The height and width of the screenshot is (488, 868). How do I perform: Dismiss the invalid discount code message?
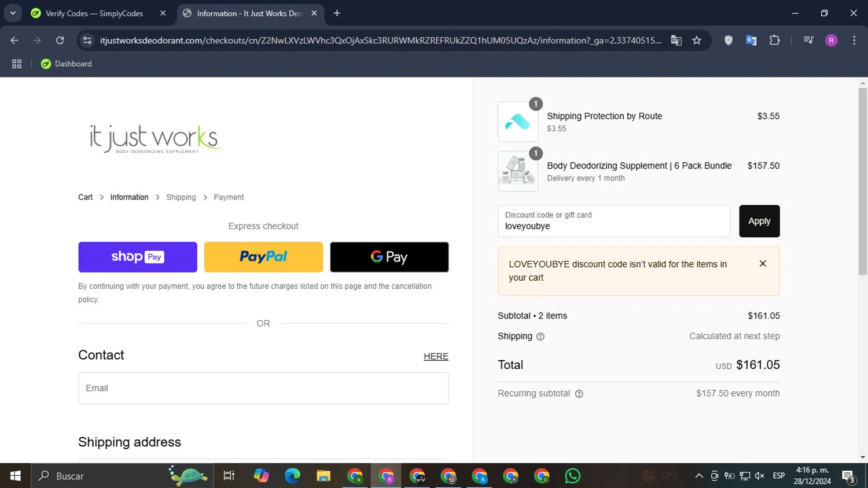[763, 264]
